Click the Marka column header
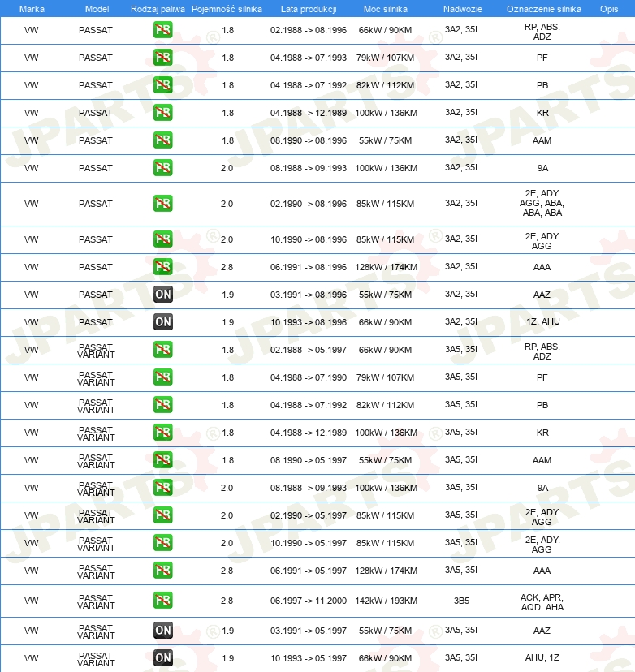The height and width of the screenshot is (672, 635). [x=32, y=9]
